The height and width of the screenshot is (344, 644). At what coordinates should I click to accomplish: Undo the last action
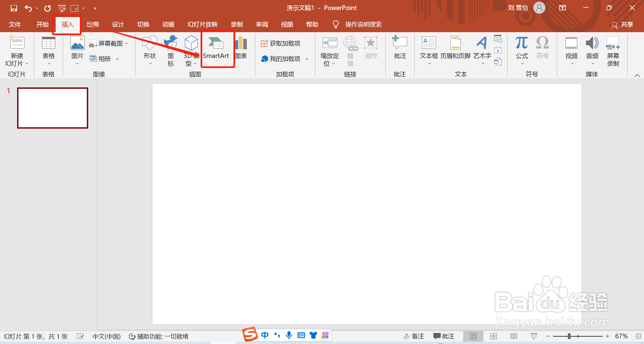coord(28,8)
